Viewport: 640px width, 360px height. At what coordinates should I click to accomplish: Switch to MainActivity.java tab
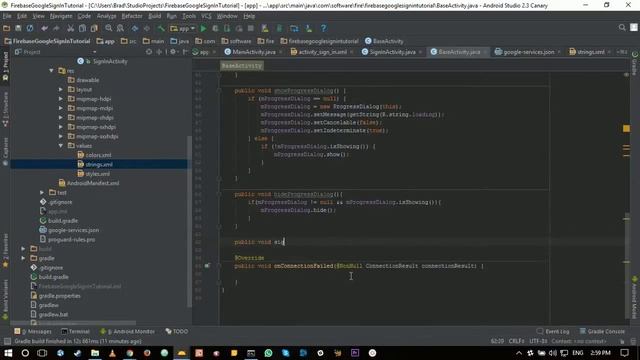point(254,52)
